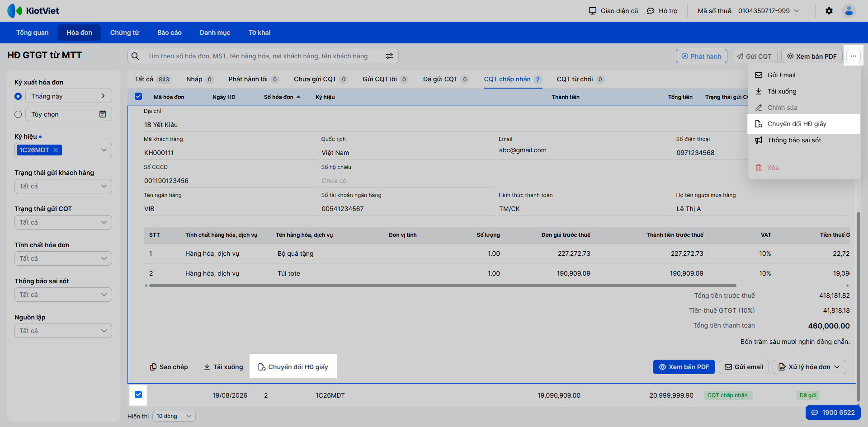868x427 pixels.
Task: Click Giao diện cũ monitor icon
Action: (x=593, y=11)
